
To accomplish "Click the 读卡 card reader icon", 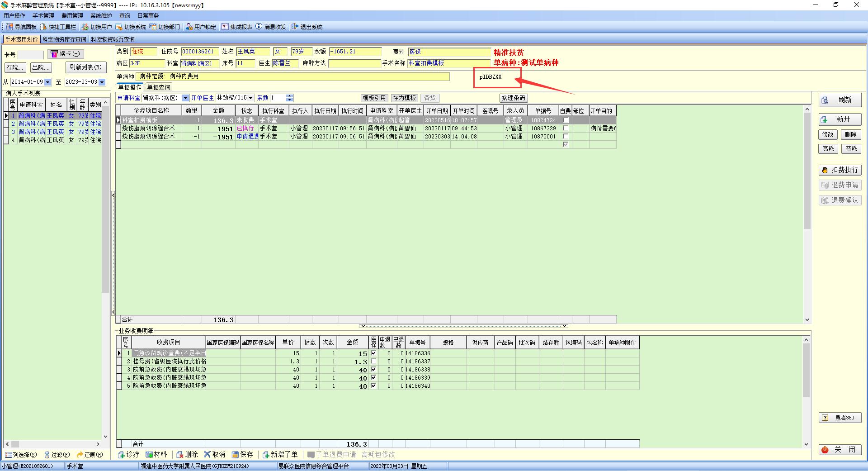I will point(54,54).
